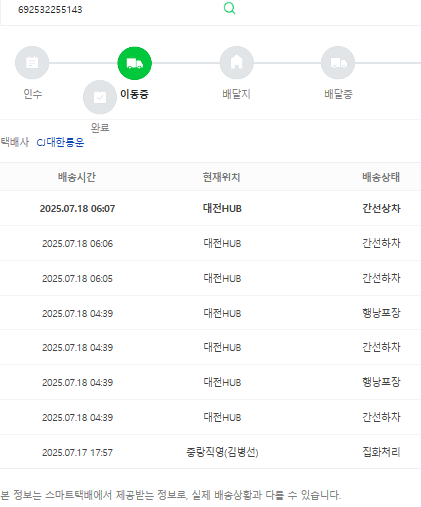The width and height of the screenshot is (421, 507).
Task: Select the 인수 clipboard step icon
Action: (32, 63)
